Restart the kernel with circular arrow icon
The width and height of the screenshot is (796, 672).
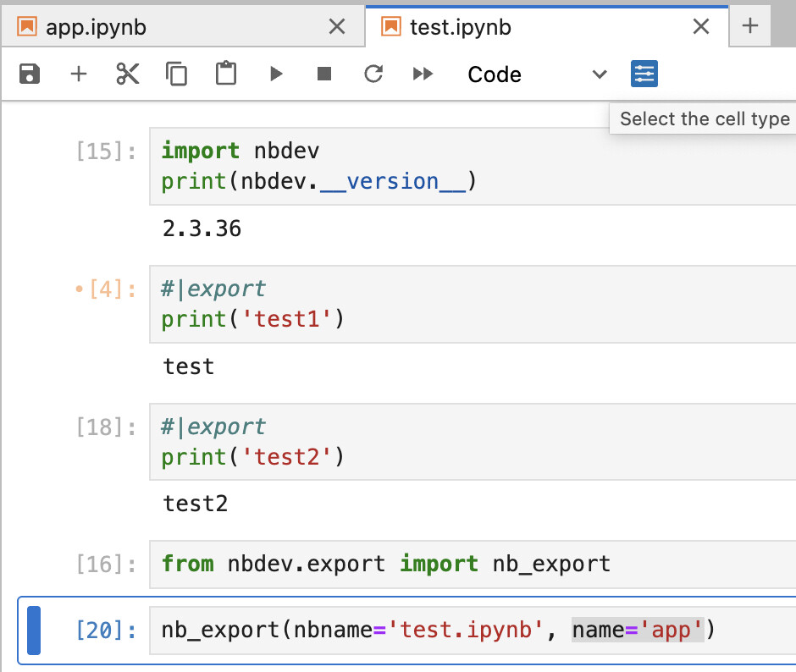(373, 74)
